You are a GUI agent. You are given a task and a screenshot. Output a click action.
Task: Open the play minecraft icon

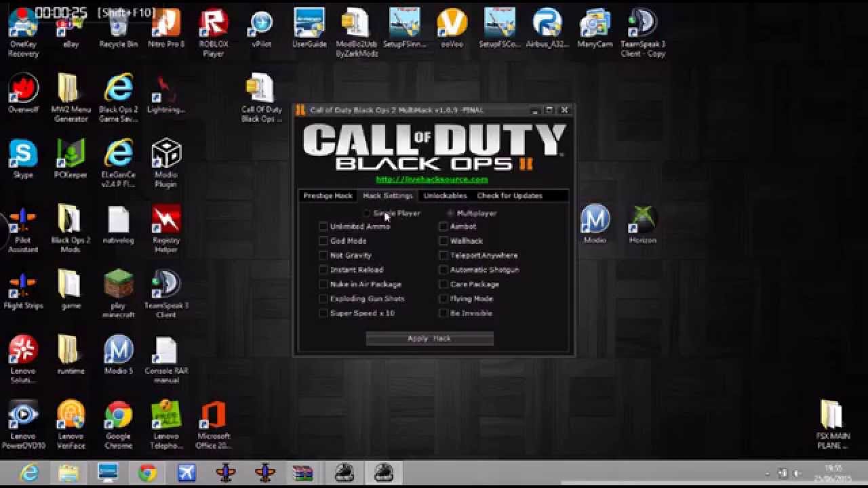pos(118,294)
